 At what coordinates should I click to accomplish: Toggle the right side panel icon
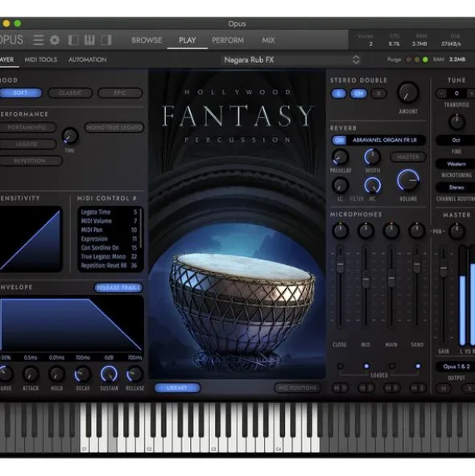coord(106,40)
